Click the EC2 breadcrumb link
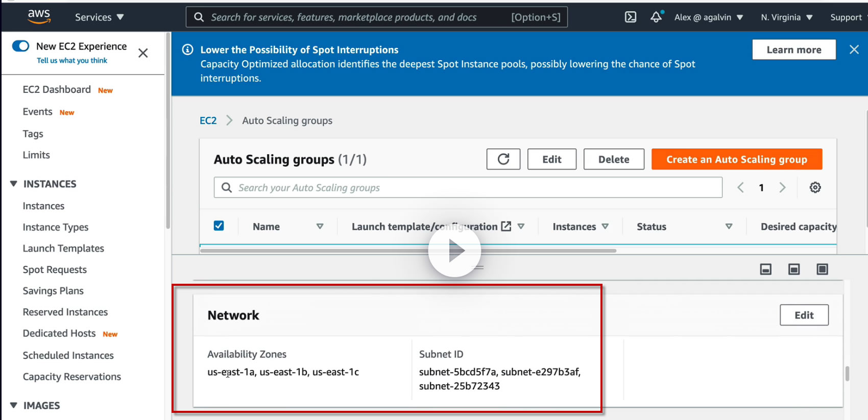The height and width of the screenshot is (420, 868). (x=208, y=120)
